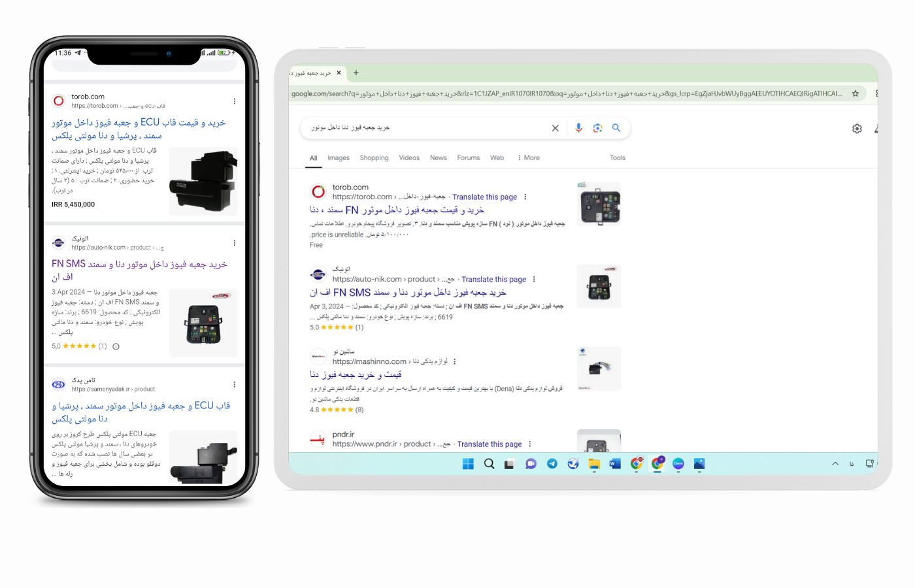Open the auto-nik fuse box image on the phone

(x=203, y=323)
